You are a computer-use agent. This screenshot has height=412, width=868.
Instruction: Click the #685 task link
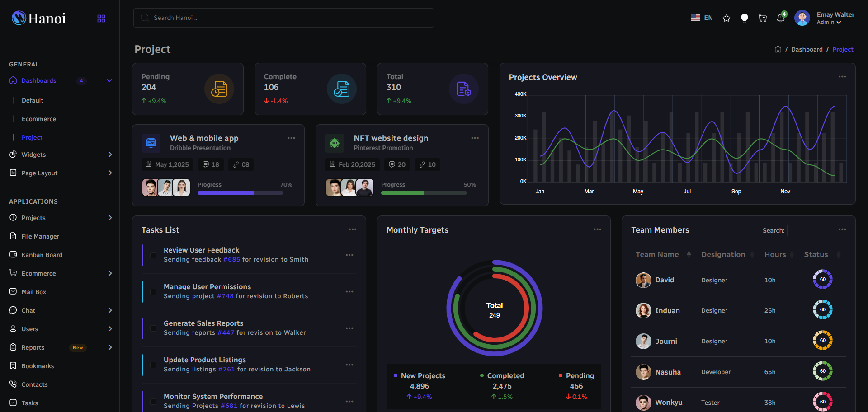pos(231,260)
